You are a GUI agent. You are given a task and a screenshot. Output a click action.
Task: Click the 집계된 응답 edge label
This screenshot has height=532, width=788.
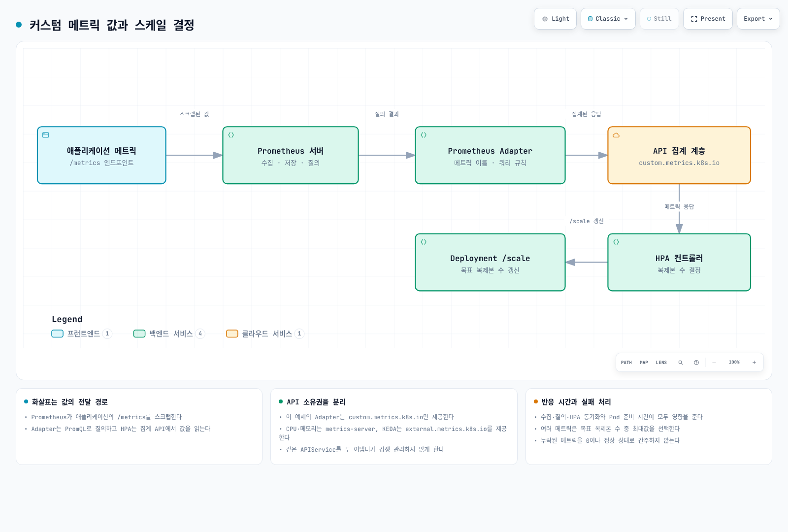pyautogui.click(x=586, y=114)
